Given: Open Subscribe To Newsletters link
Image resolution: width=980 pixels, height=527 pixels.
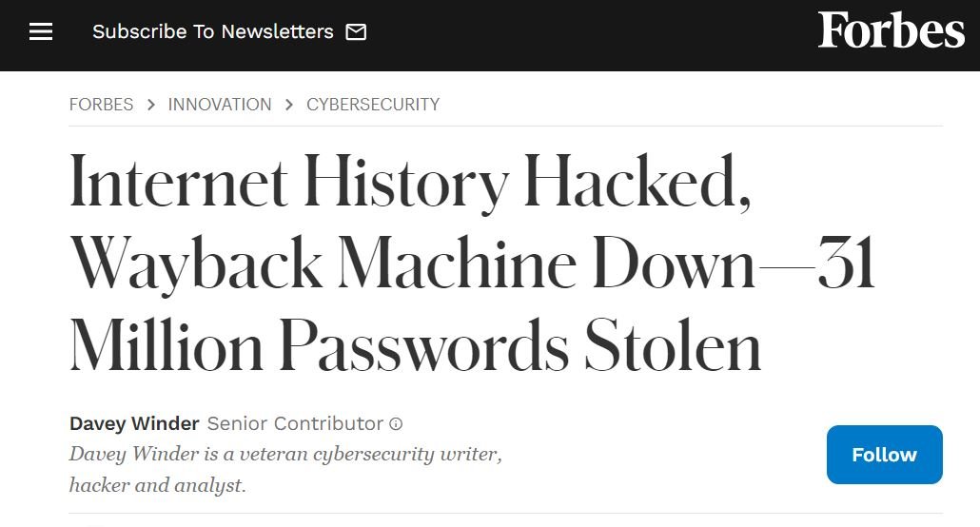Looking at the screenshot, I should (212, 32).
